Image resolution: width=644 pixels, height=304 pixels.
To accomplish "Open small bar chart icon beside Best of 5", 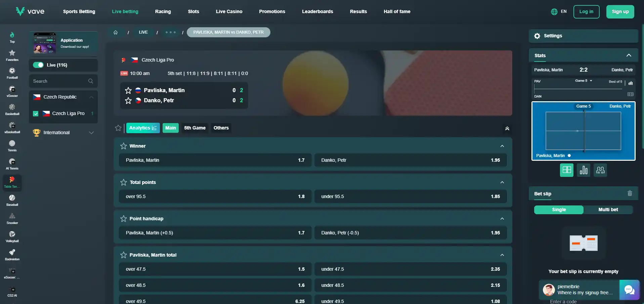I will 631,83.
